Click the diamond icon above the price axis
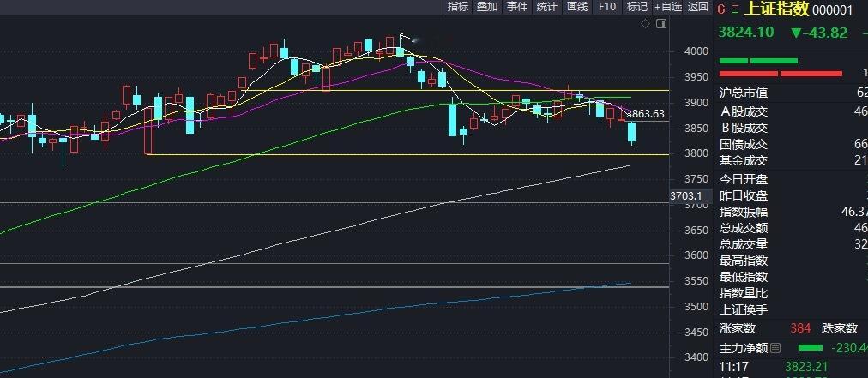 [645, 23]
